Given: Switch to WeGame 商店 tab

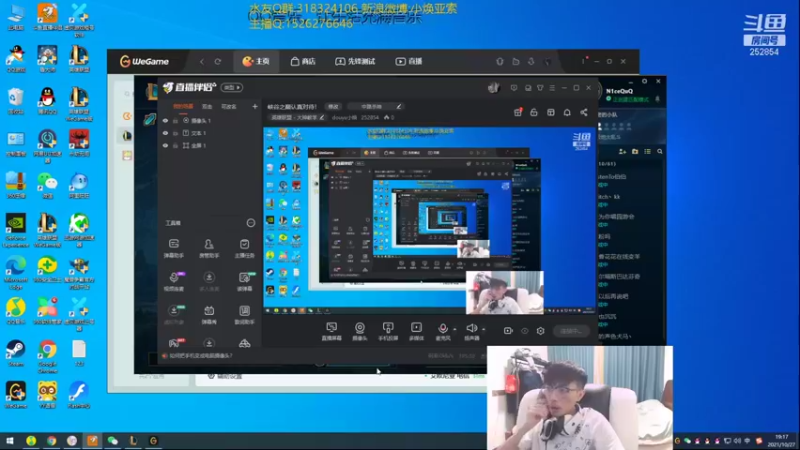Looking at the screenshot, I should [x=303, y=61].
